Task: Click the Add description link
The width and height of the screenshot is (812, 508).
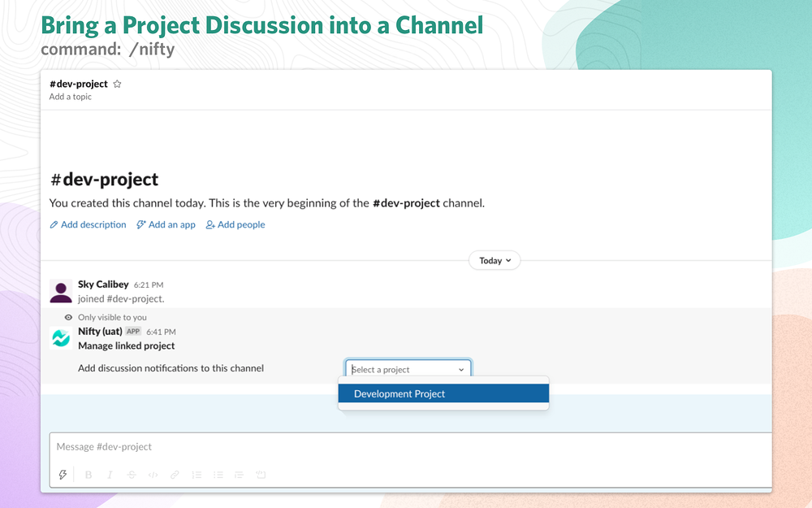Action: tap(88, 224)
